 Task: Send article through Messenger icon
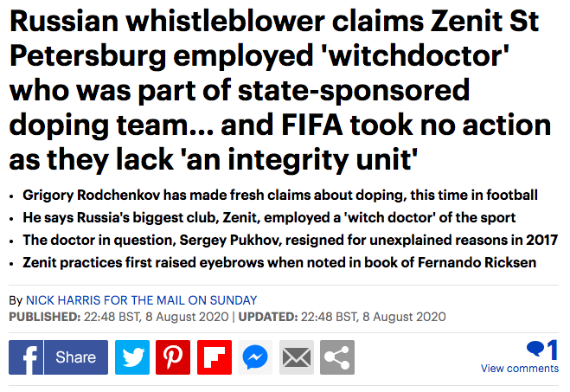[255, 357]
